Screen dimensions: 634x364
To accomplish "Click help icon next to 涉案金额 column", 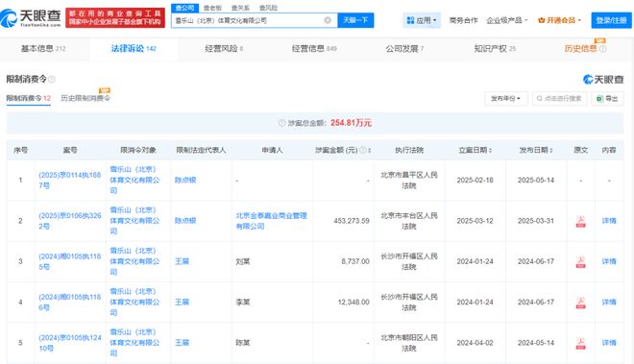I will (363, 150).
